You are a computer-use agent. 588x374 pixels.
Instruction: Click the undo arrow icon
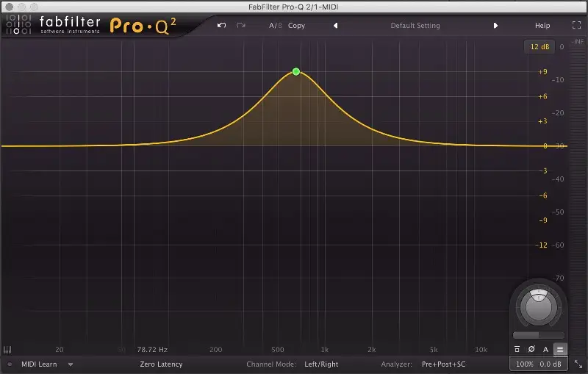pyautogui.click(x=222, y=25)
